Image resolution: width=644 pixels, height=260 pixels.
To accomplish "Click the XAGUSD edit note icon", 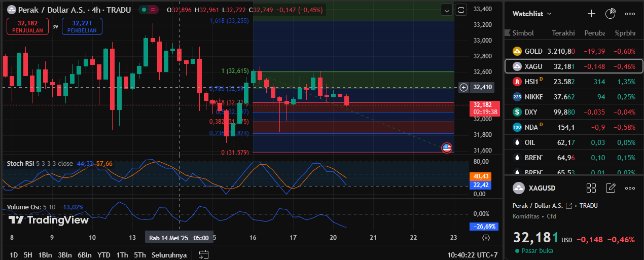I will [611, 188].
